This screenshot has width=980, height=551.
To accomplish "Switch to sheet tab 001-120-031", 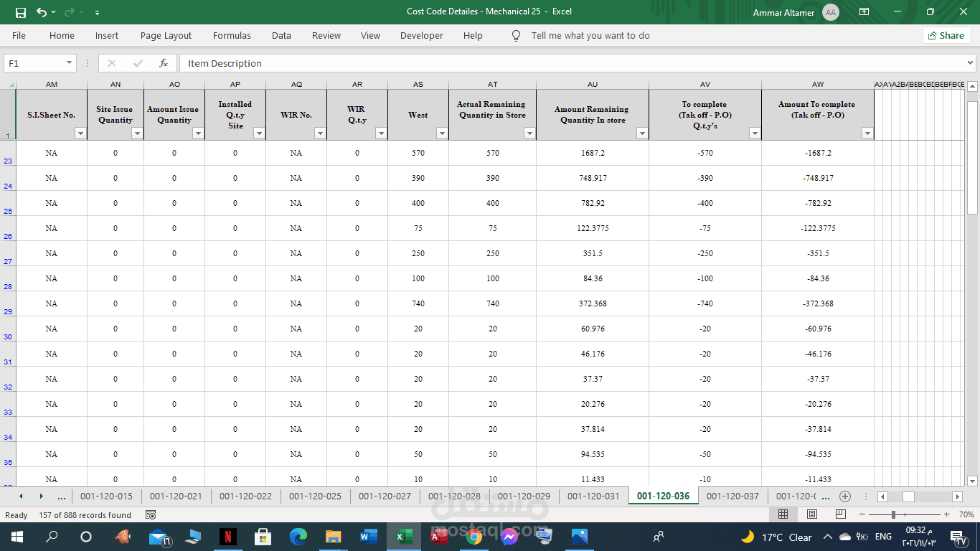I will 593,496.
